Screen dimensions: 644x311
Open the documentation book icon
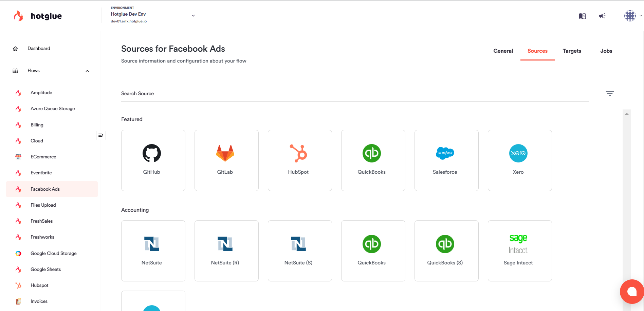pos(582,16)
